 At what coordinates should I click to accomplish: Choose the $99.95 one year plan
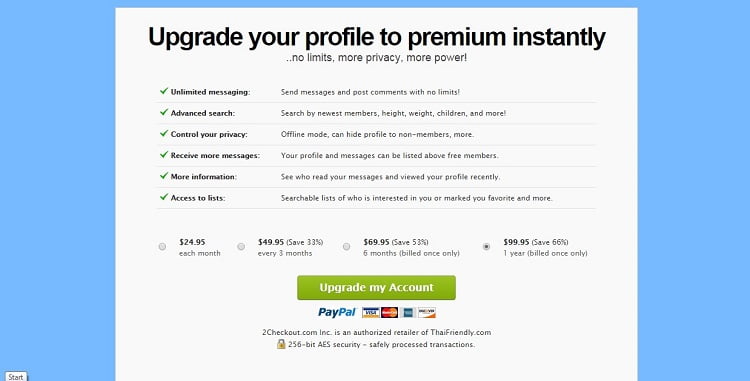pyautogui.click(x=486, y=247)
